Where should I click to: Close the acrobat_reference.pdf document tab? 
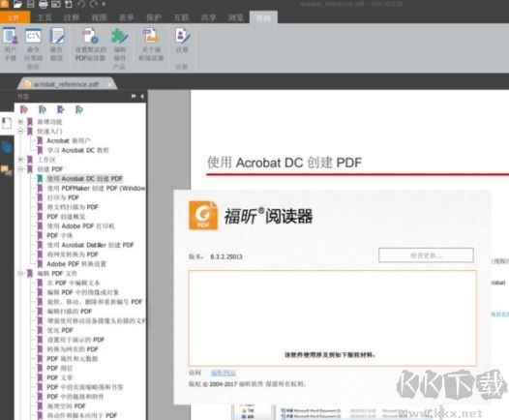(109, 84)
